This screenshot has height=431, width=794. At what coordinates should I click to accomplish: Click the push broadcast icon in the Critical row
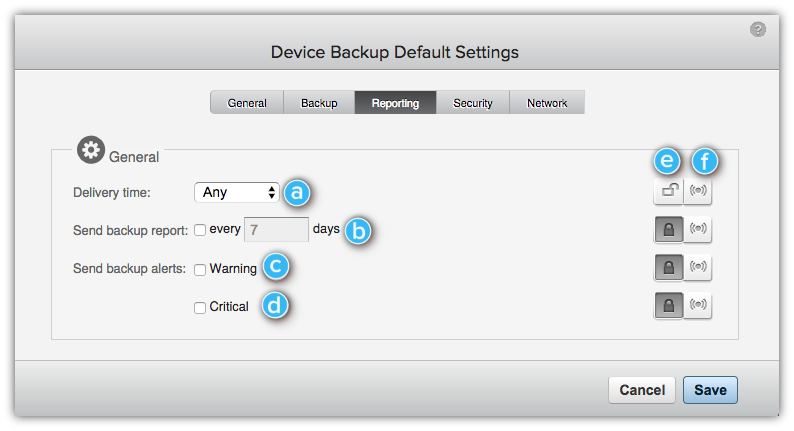(698, 305)
